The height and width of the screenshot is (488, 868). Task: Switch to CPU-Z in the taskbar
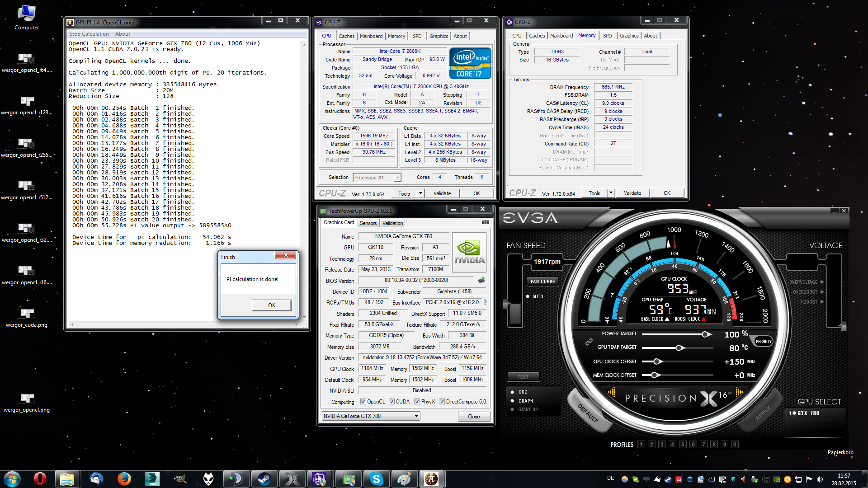click(x=320, y=479)
